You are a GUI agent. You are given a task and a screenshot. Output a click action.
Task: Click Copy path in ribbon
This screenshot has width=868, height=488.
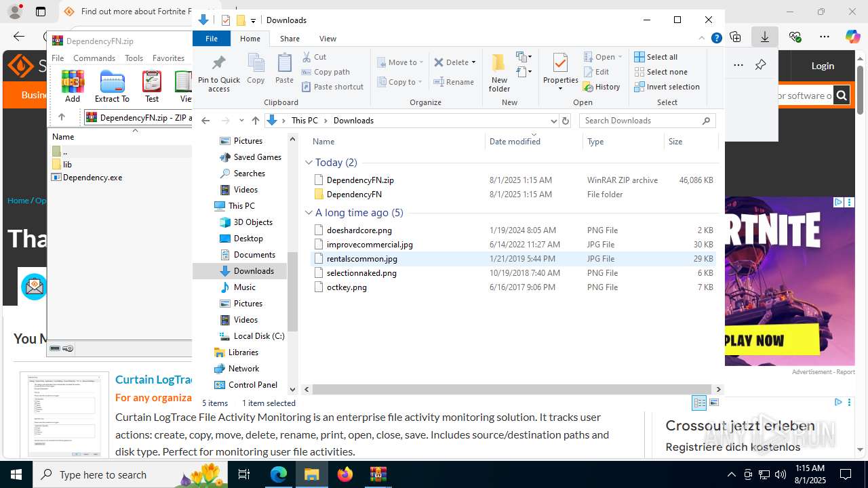pyautogui.click(x=325, y=72)
